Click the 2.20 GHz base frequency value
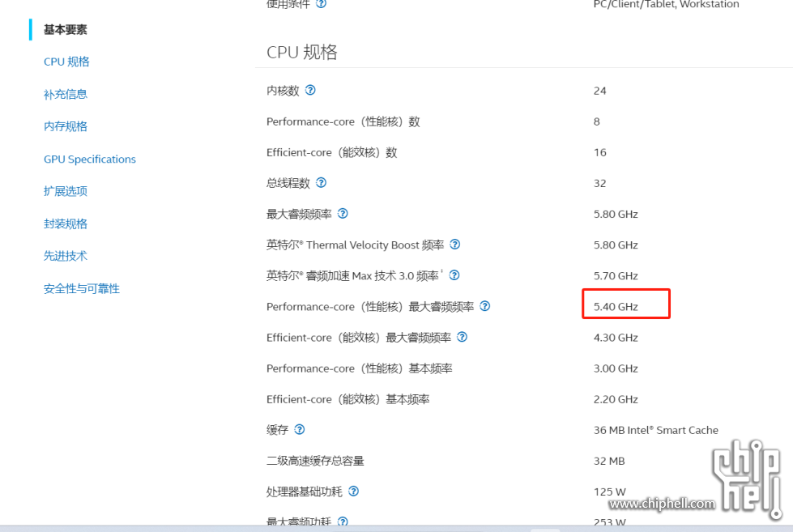 (616, 399)
